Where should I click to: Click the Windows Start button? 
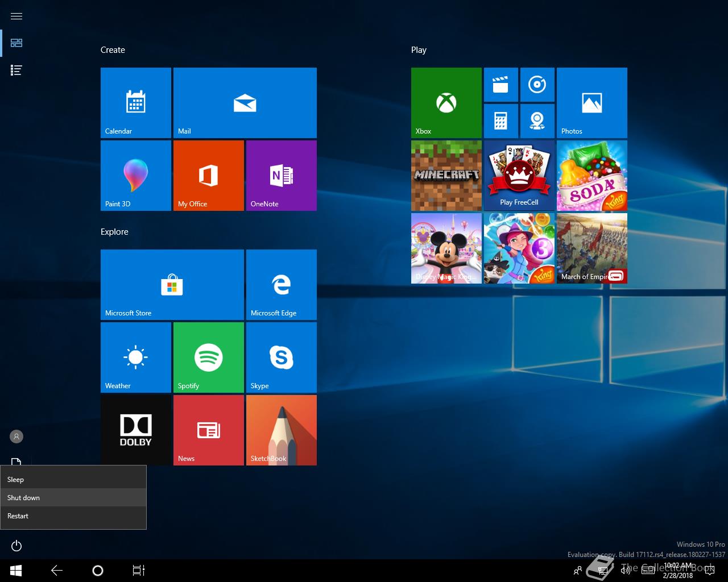(x=16, y=571)
